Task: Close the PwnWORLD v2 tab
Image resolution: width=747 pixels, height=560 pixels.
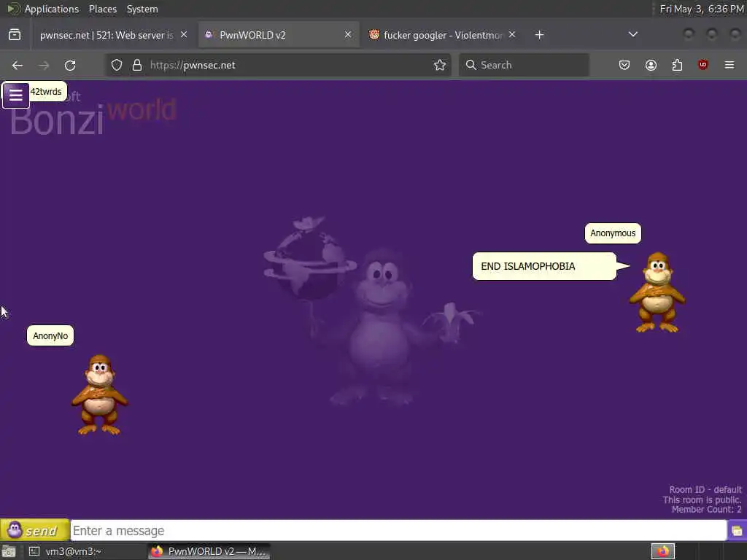Action: (x=348, y=35)
